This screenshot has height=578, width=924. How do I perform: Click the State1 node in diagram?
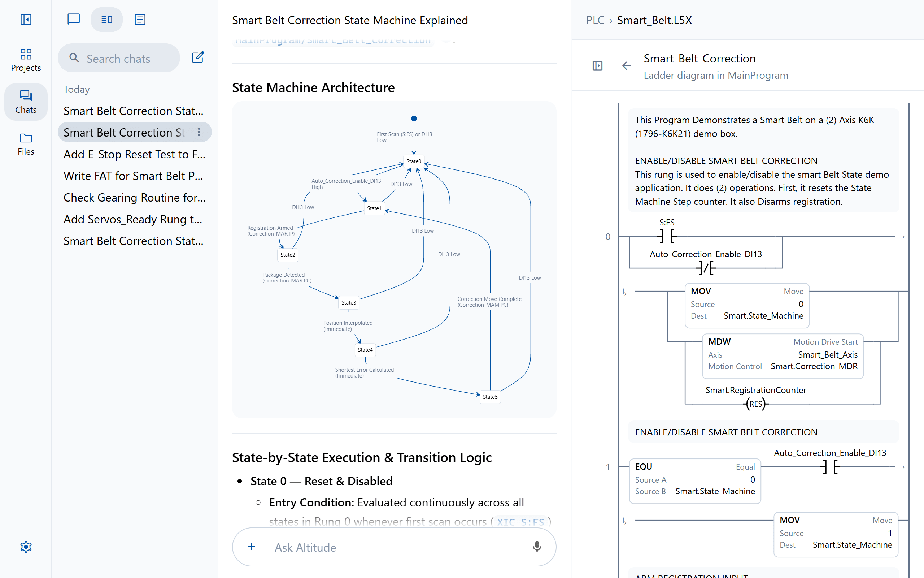tap(374, 208)
